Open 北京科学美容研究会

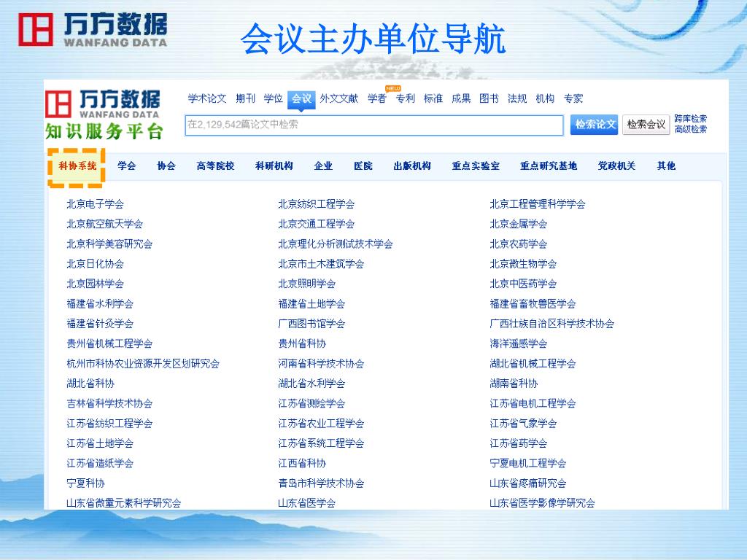(109, 244)
